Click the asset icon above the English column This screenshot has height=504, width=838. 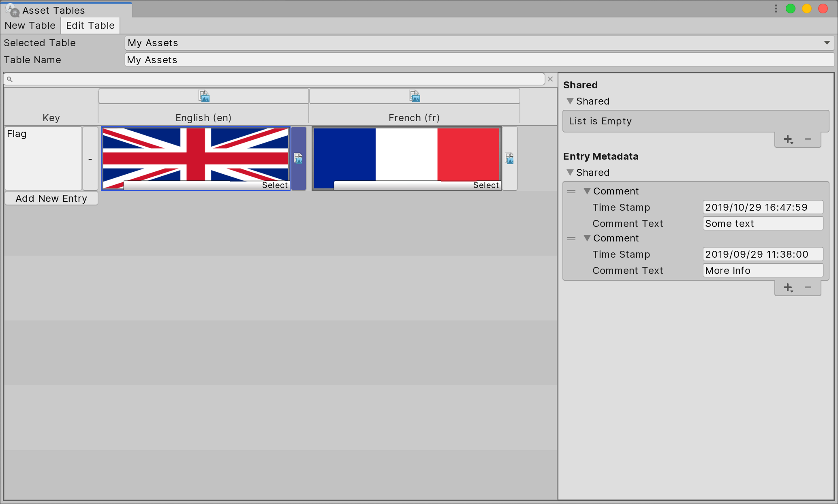click(204, 96)
